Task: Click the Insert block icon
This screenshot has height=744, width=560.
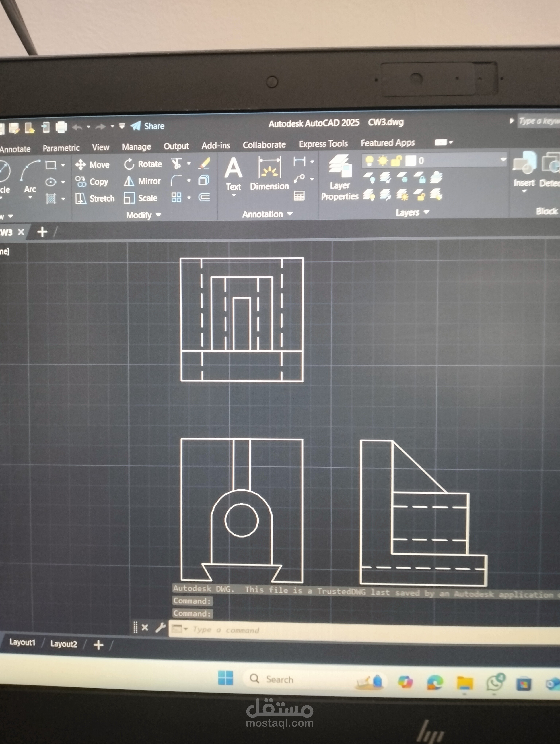Action: 524,170
